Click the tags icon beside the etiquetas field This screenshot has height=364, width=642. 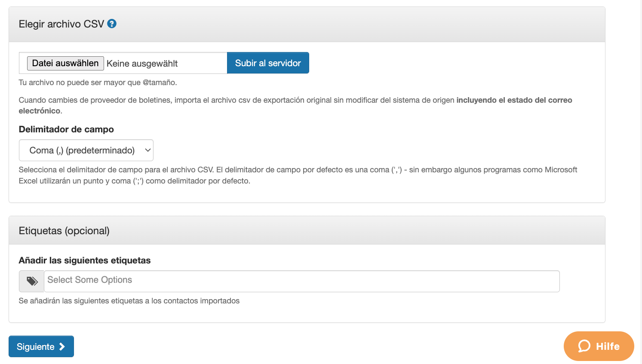(x=32, y=281)
